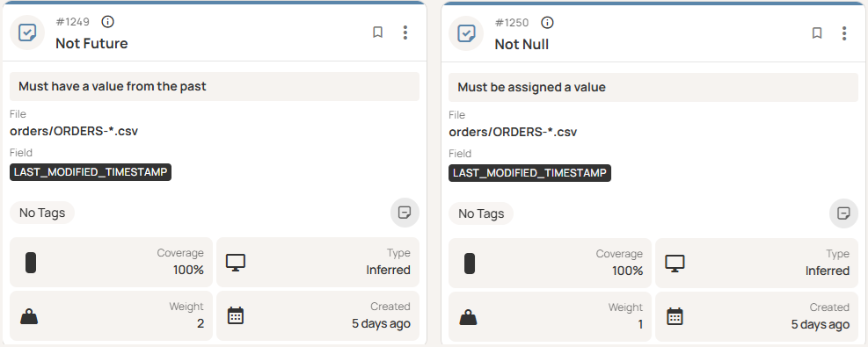Click Created 5 days ago on Not Null card
Screen dimensions: 868x347
(x=821, y=324)
